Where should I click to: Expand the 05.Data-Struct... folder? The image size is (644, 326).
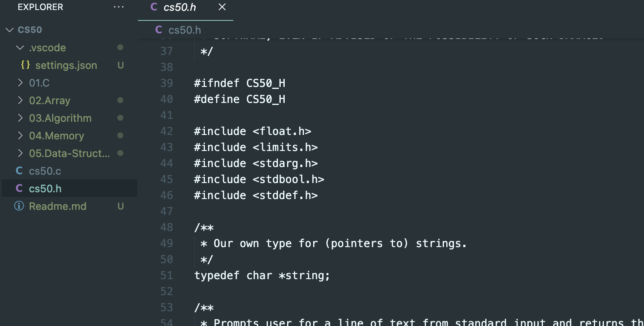coord(20,153)
